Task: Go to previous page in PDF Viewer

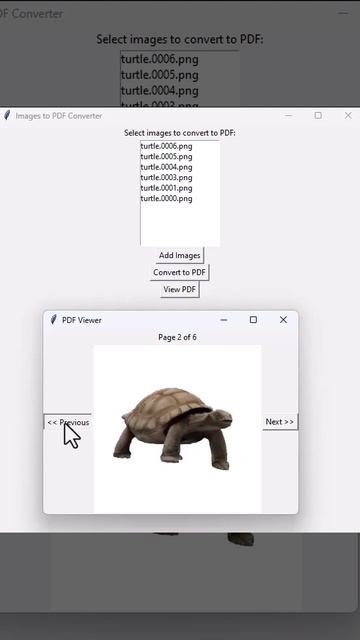Action: click(68, 422)
